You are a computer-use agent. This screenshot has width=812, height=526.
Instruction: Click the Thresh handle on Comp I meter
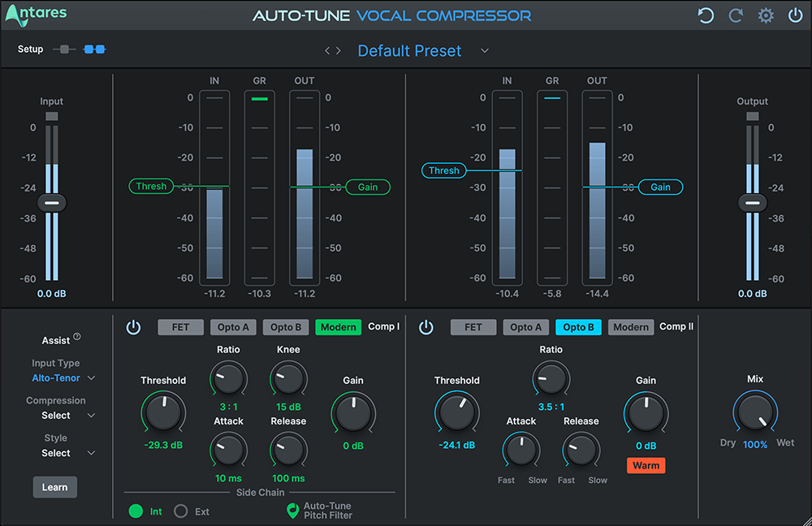(x=151, y=186)
